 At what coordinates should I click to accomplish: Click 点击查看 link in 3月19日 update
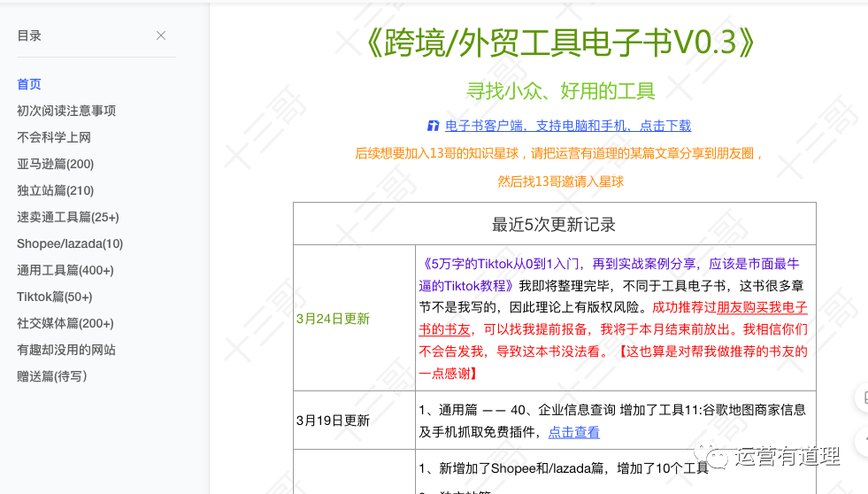573,432
